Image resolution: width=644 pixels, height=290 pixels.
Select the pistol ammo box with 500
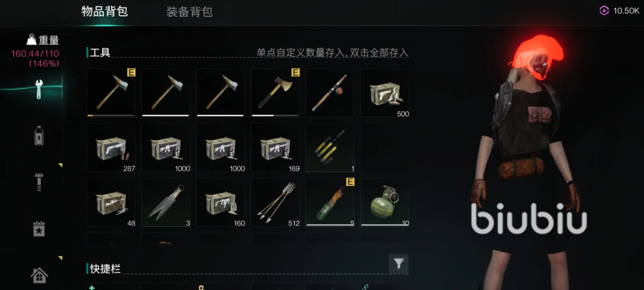click(x=385, y=93)
